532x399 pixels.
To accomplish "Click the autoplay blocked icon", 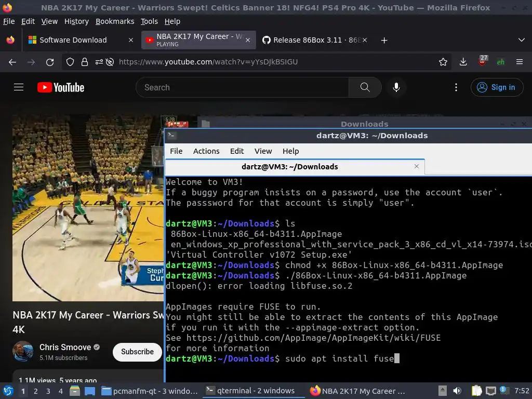I will (x=110, y=62).
